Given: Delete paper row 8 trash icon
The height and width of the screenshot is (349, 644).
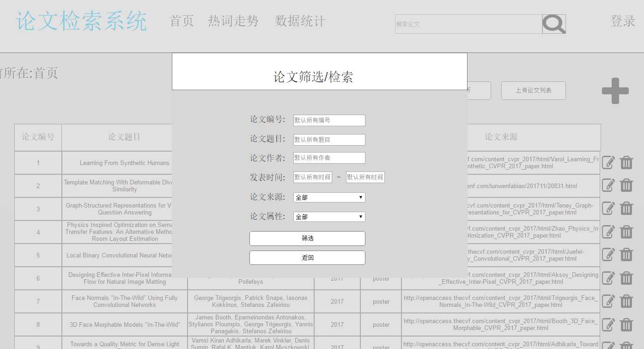Looking at the screenshot, I should coord(626,324).
